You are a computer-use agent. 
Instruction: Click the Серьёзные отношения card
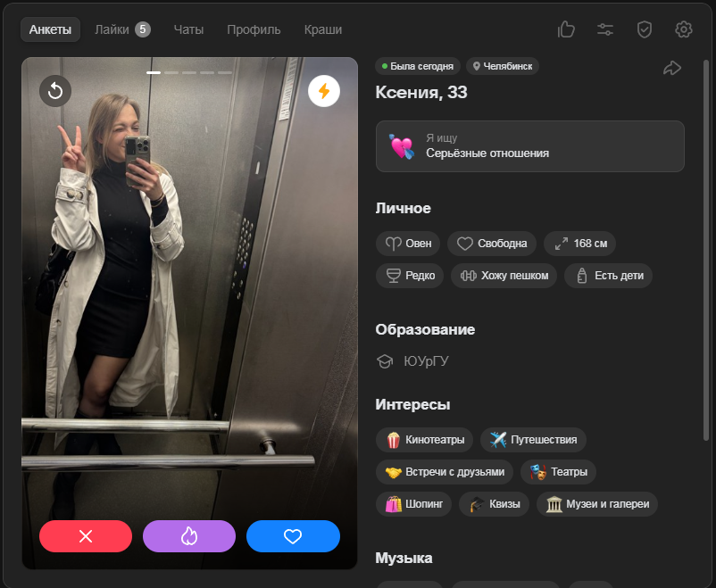529,146
